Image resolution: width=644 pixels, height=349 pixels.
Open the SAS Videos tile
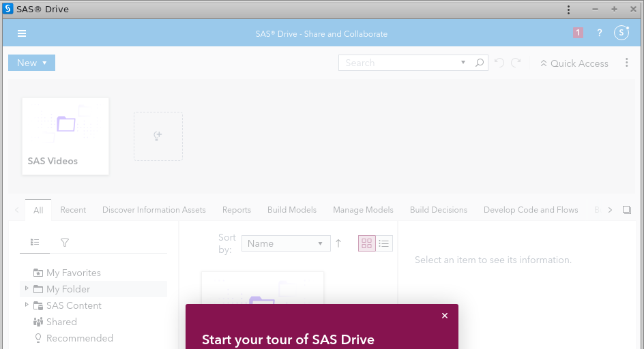(65, 136)
